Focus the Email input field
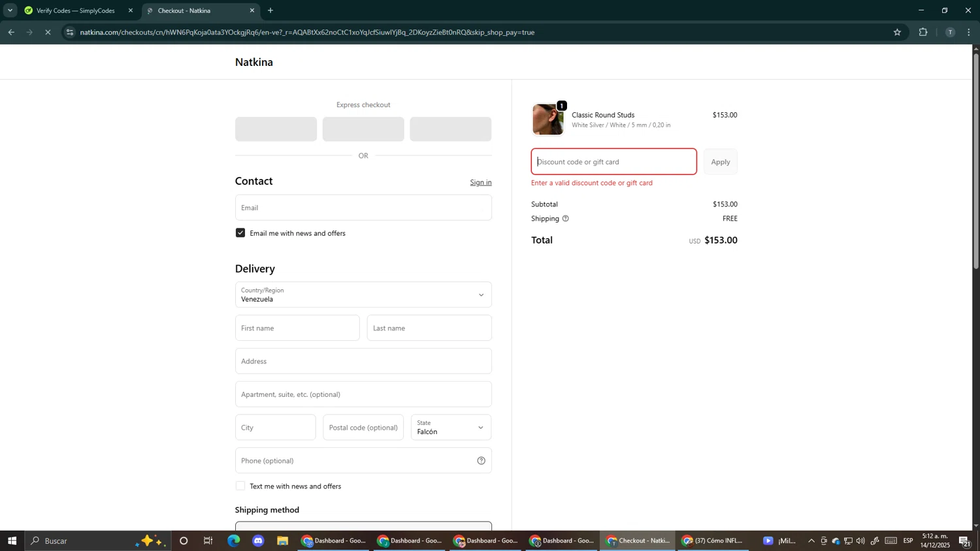This screenshot has width=980, height=551. 363,208
